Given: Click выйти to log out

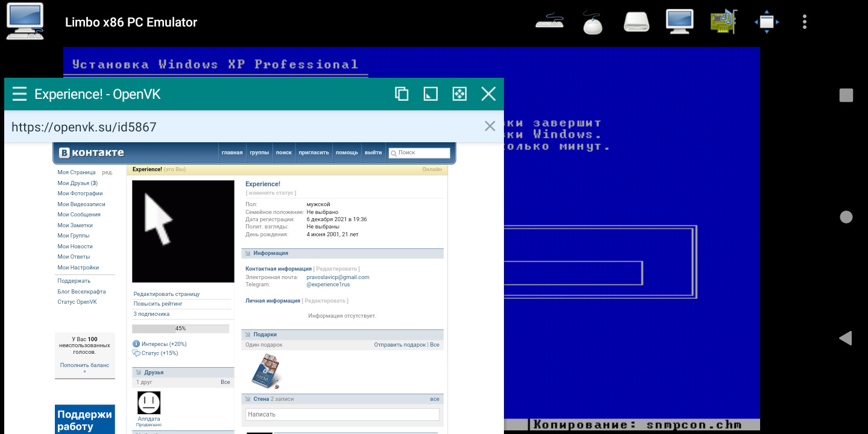Looking at the screenshot, I should click(373, 153).
